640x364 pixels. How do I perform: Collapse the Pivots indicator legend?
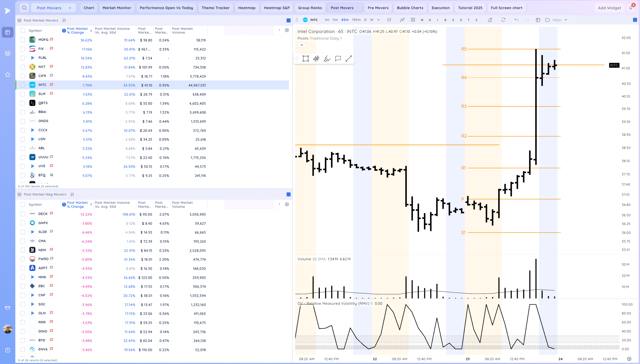pyautogui.click(x=301, y=45)
